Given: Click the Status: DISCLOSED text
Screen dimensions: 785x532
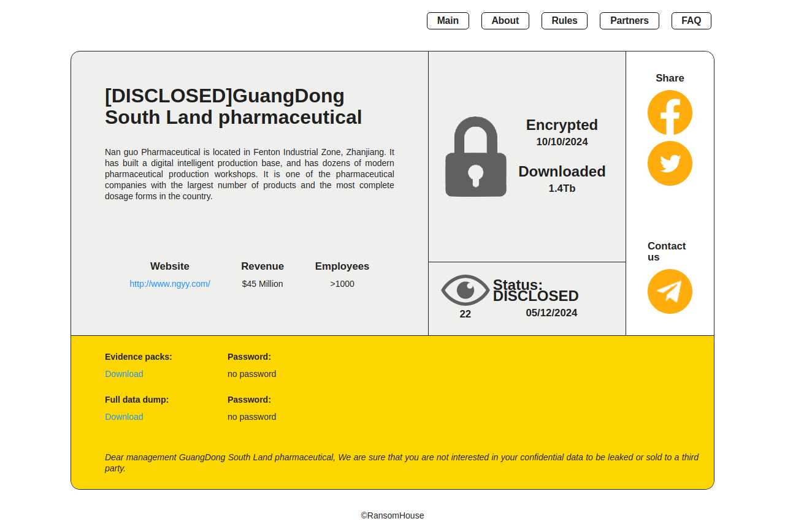Looking at the screenshot, I should [535, 291].
